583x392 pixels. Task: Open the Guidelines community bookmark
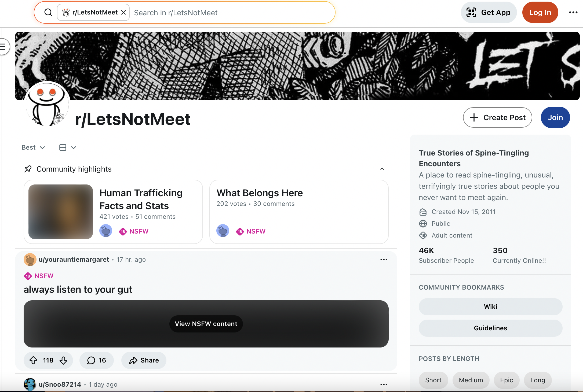click(x=490, y=328)
